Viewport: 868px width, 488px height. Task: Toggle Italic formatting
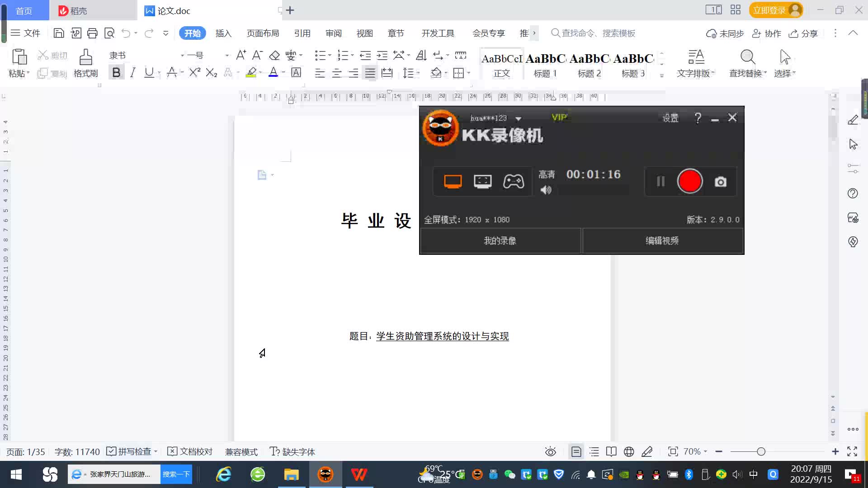(x=132, y=72)
